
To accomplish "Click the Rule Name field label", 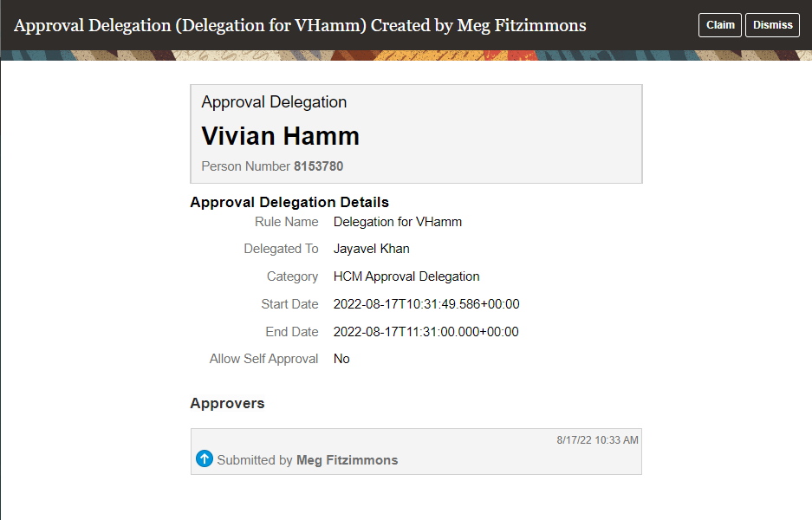I will point(286,222).
